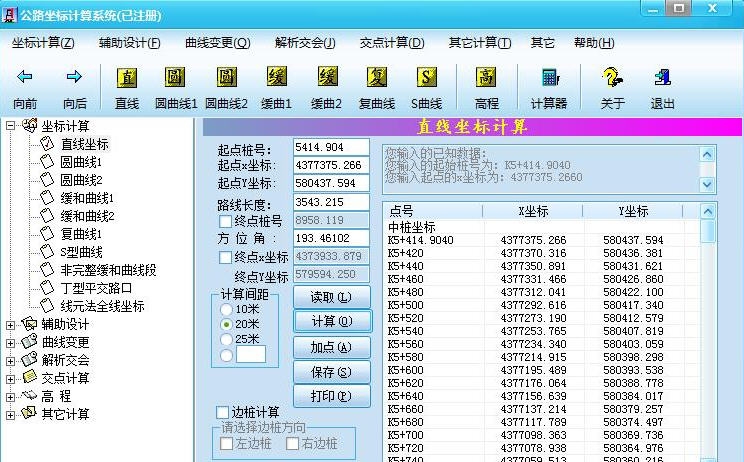Open the 缓曲1 curve tool
Screen dimensions: 744x462
275,79
